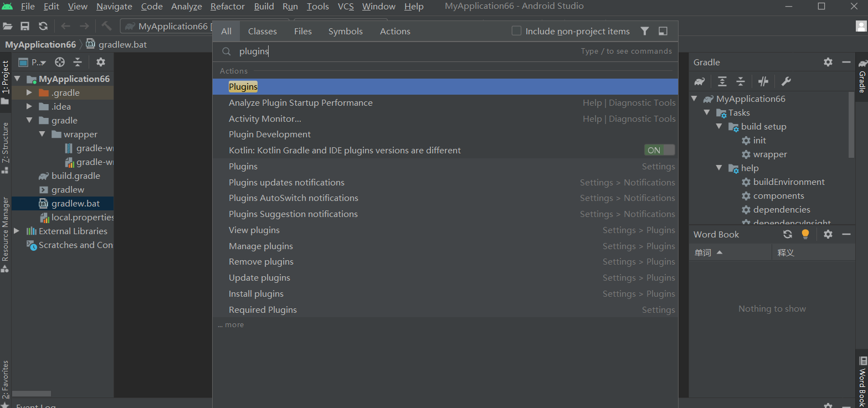Collapse the Tasks node in Gradle panel
868x408 pixels.
(706, 113)
